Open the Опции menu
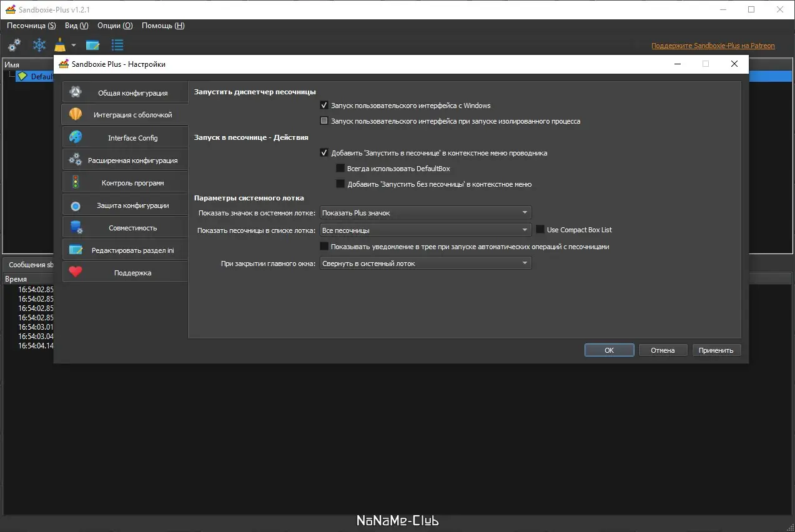Screen dimensions: 795x532 pos(115,26)
